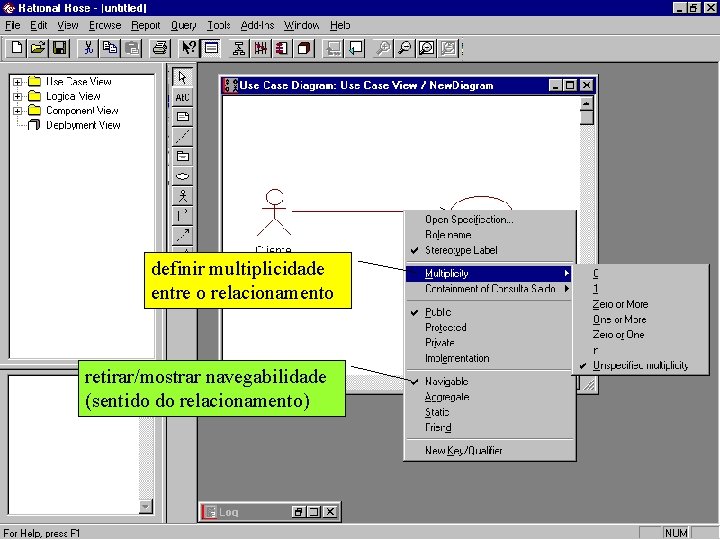Browse interaction diagram toolbar icon
The height and width of the screenshot is (540, 720).
(260, 48)
